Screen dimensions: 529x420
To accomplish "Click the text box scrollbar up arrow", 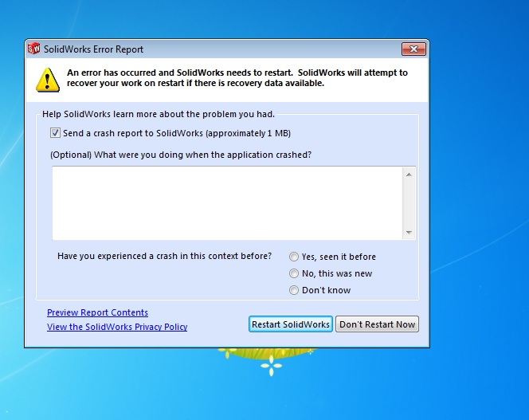I will pyautogui.click(x=409, y=175).
